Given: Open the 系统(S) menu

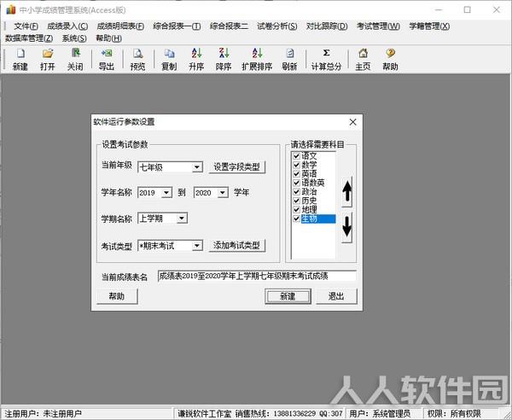Looking at the screenshot, I should coord(74,38).
